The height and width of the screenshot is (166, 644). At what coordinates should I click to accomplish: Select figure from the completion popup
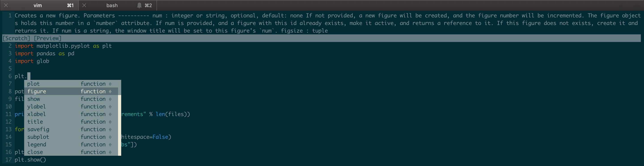tap(36, 91)
